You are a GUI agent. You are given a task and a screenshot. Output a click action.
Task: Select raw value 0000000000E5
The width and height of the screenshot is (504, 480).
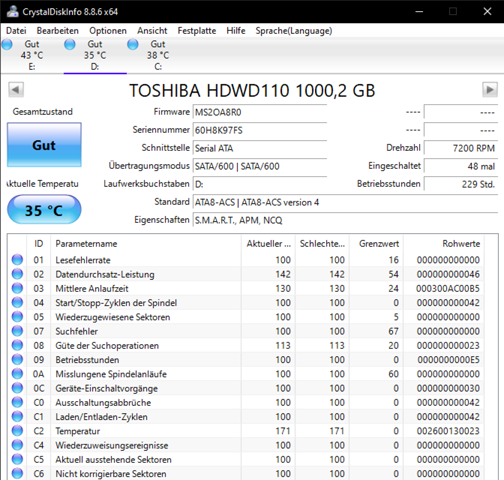pyautogui.click(x=448, y=360)
